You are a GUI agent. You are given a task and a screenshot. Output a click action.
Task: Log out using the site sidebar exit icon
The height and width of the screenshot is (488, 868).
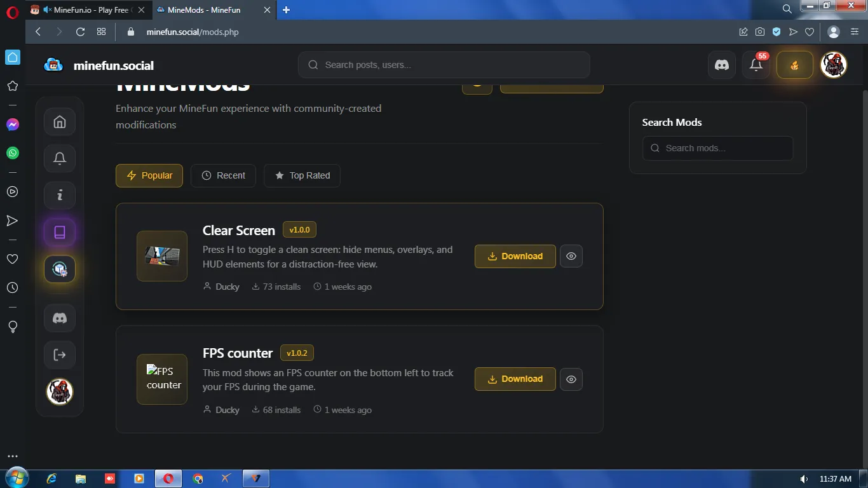[x=60, y=355]
